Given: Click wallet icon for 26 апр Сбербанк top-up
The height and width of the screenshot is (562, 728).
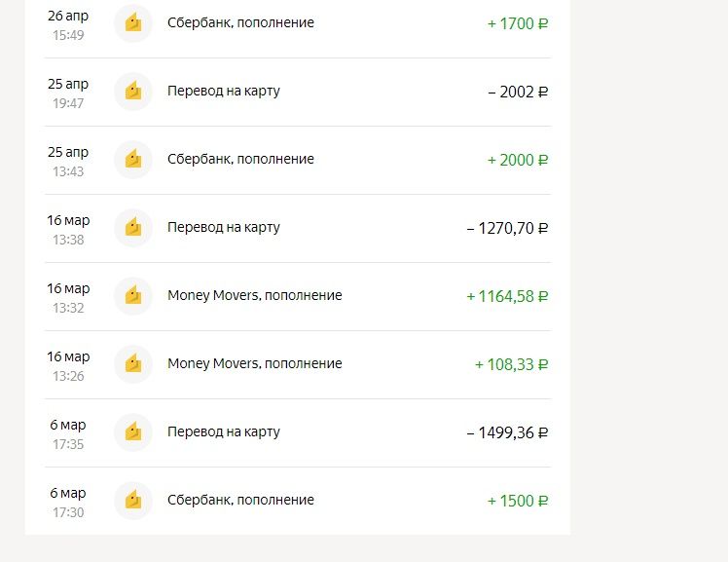Looking at the screenshot, I should point(133,23).
